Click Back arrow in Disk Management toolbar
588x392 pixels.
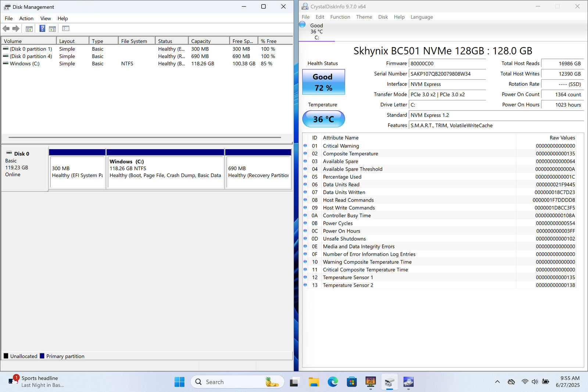[x=6, y=29]
